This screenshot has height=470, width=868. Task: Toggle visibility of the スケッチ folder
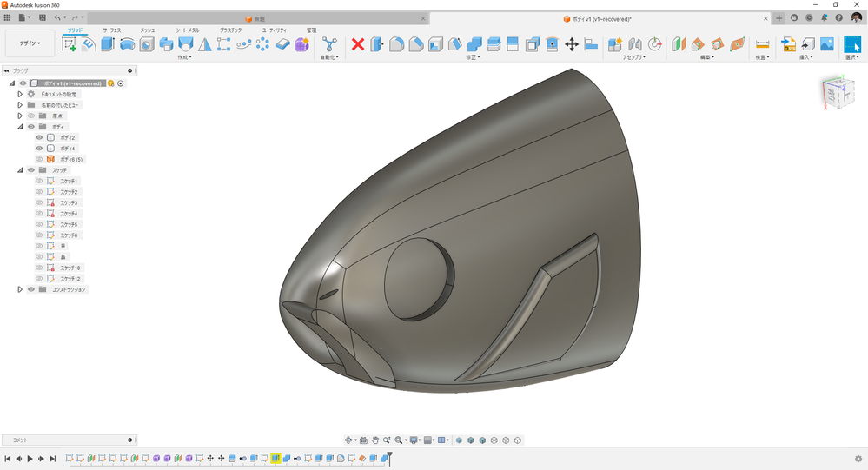(x=31, y=170)
